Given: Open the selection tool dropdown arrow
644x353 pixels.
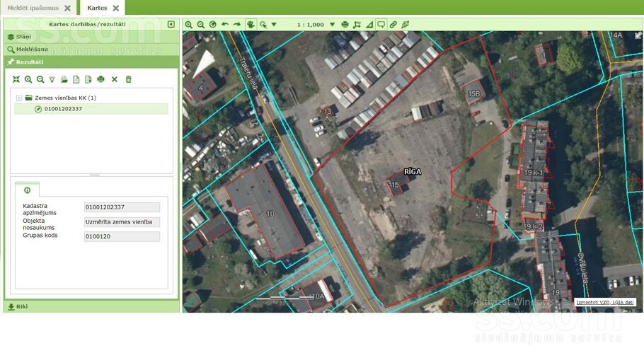Looking at the screenshot, I should point(274,25).
